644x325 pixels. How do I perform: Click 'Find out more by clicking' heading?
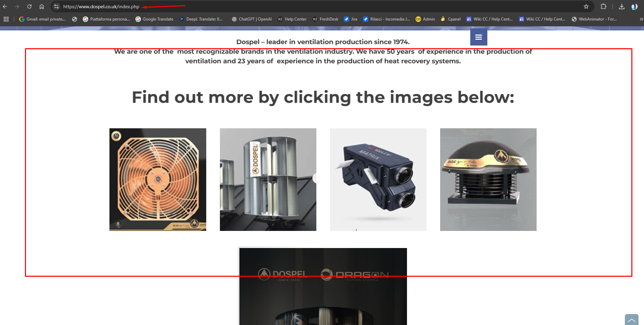(323, 97)
